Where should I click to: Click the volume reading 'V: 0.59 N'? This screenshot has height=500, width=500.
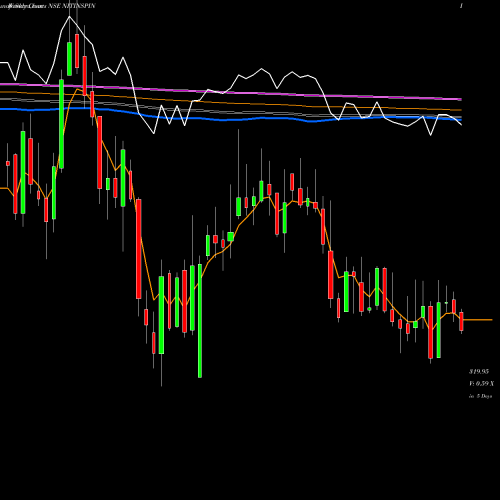point(481,384)
